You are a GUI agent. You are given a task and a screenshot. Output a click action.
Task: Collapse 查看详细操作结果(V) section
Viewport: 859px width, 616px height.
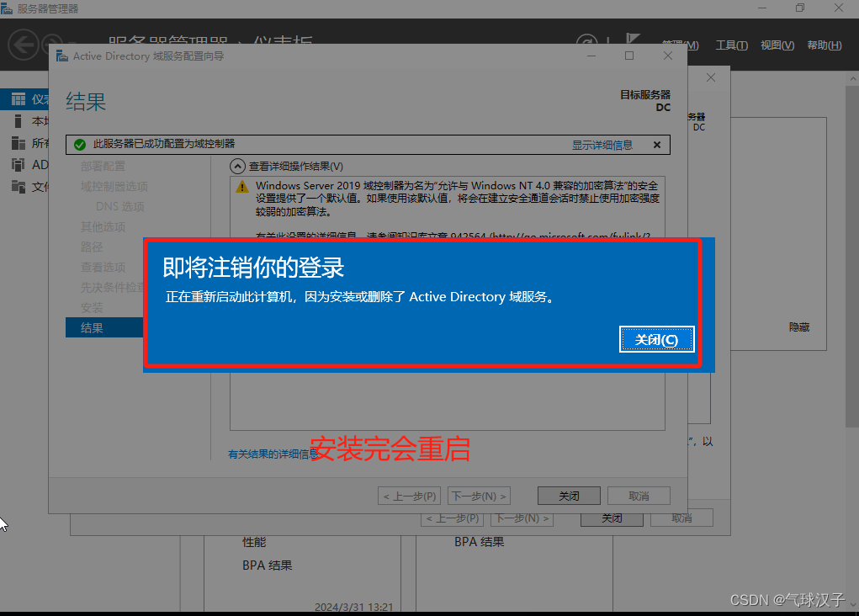click(x=237, y=166)
